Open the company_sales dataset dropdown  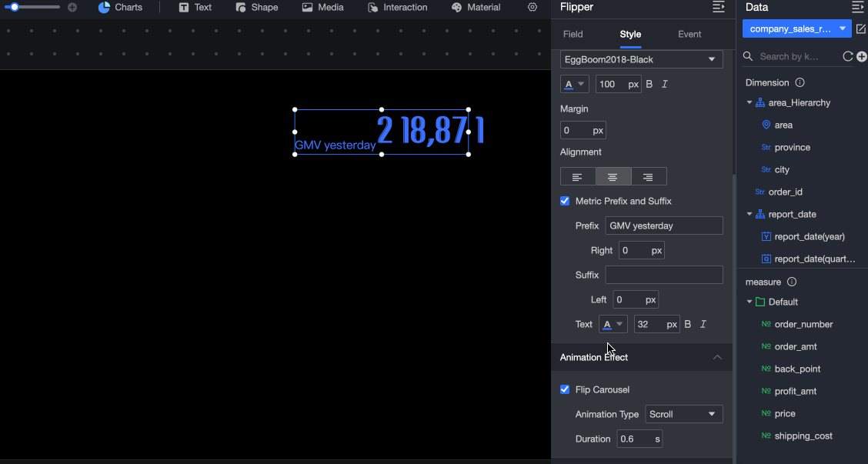click(796, 28)
